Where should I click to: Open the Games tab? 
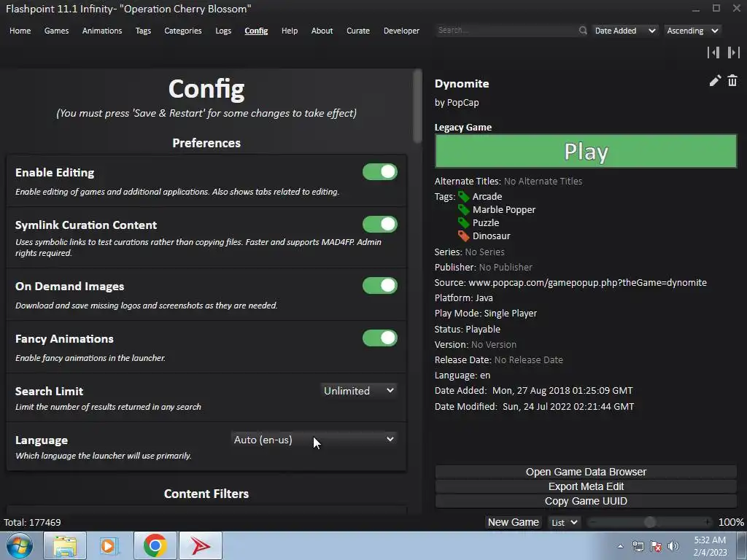point(56,31)
